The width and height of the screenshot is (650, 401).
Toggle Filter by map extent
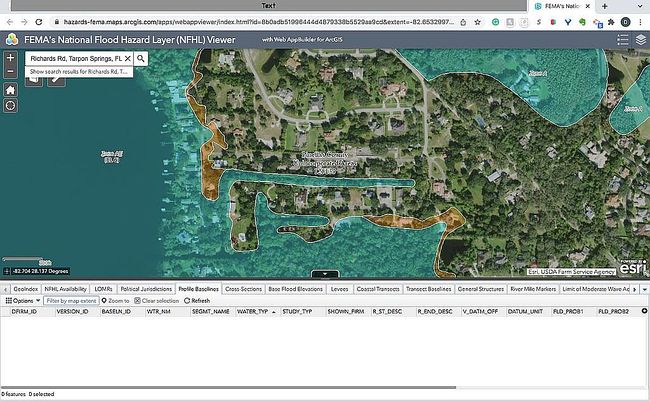coord(71,301)
